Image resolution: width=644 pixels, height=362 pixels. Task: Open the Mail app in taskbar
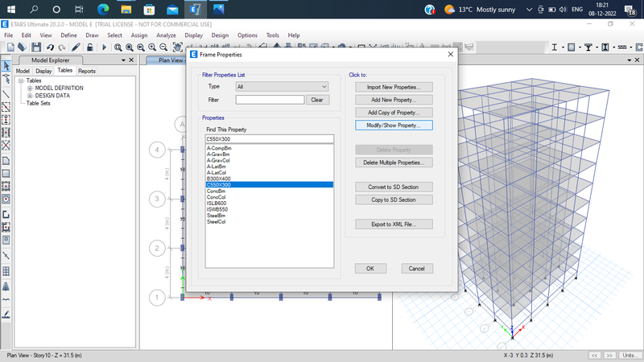(x=172, y=9)
